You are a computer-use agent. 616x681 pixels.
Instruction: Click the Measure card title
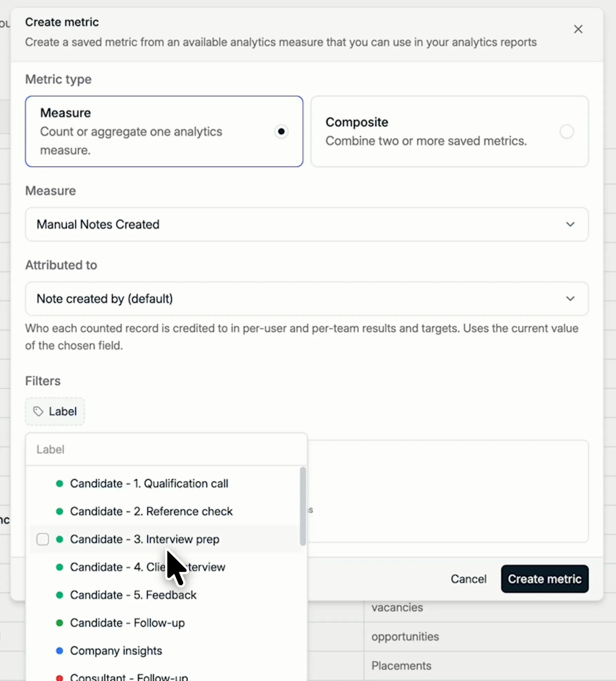pyautogui.click(x=65, y=113)
